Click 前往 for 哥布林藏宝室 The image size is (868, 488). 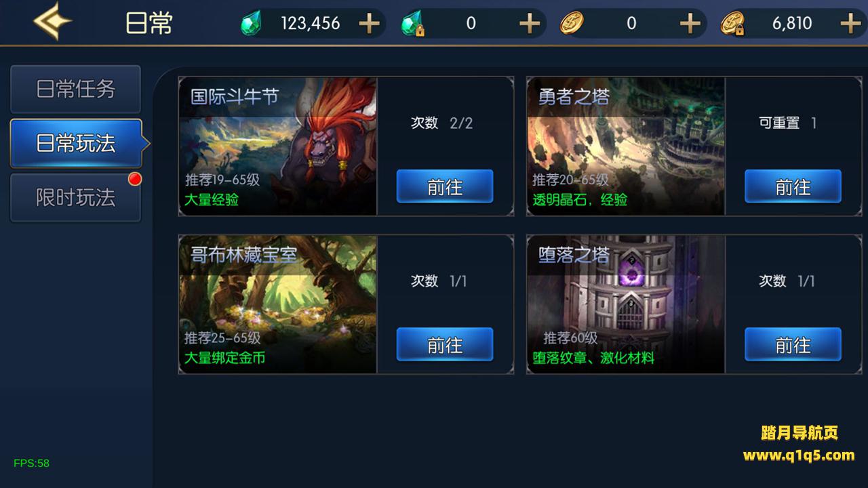(x=445, y=344)
